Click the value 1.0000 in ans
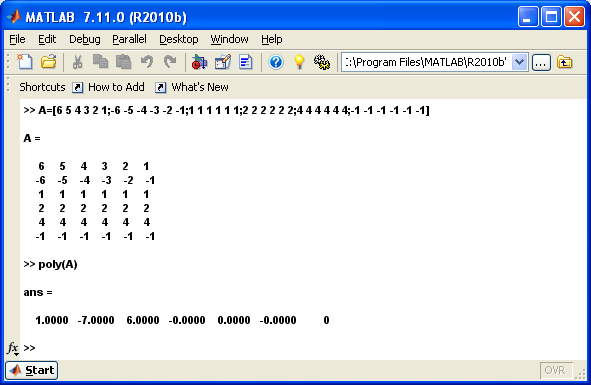This screenshot has height=385, width=591. point(52,320)
